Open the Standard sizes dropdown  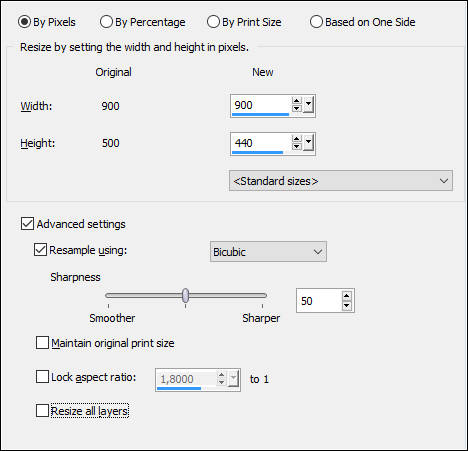tap(341, 181)
